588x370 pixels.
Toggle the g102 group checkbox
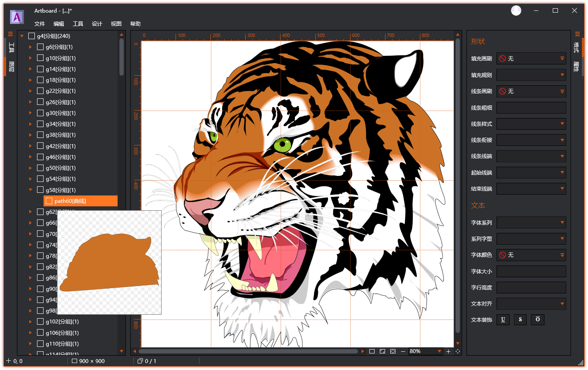(40, 322)
